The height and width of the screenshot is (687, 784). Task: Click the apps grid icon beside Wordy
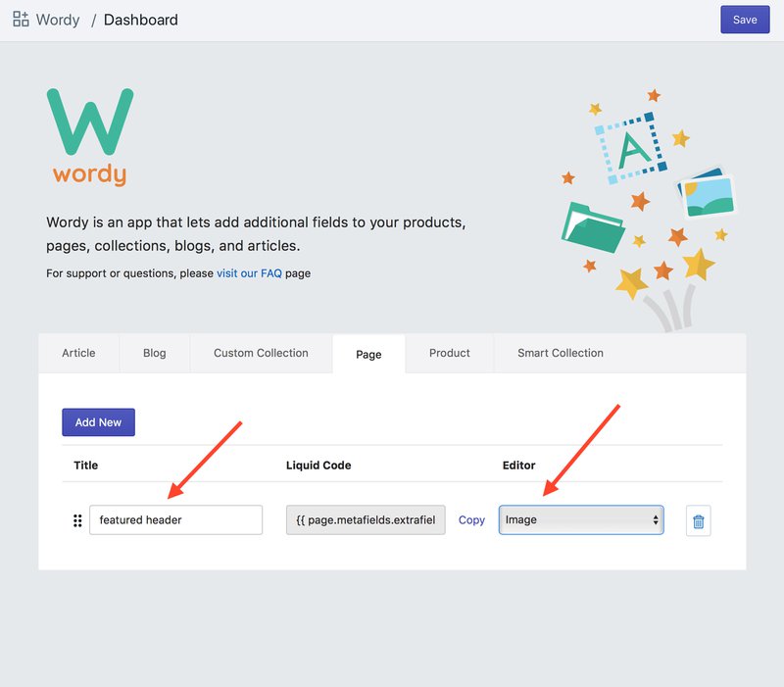click(21, 19)
